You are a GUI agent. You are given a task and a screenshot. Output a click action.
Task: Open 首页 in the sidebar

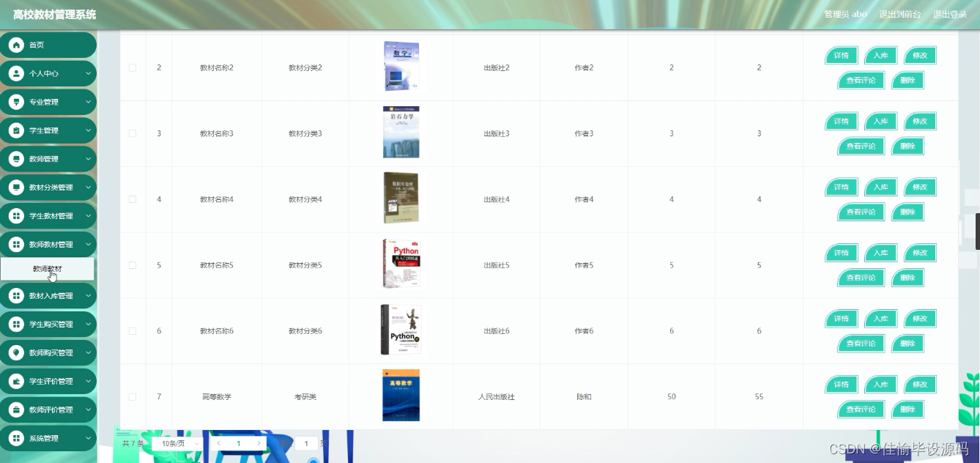(48, 45)
